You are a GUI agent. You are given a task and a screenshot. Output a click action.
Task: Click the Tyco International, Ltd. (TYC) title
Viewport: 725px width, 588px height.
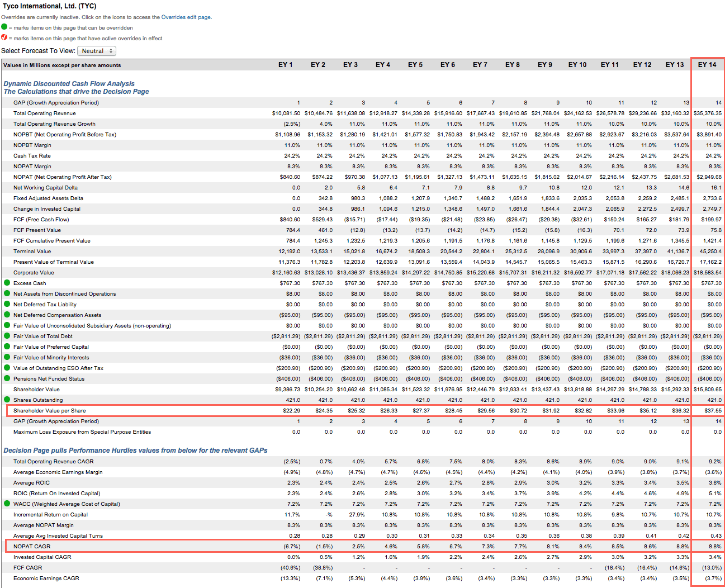tap(50, 6)
